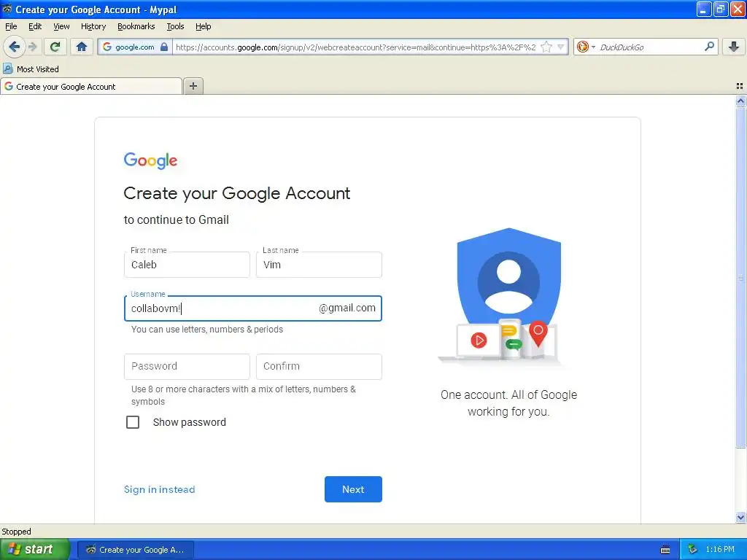Open the Edit menu
This screenshot has width=747, height=560.
35,26
